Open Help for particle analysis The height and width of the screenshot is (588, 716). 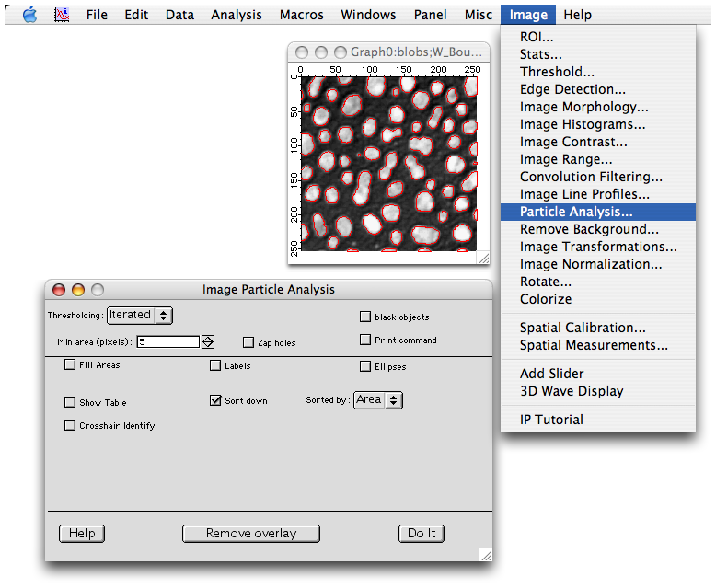click(82, 533)
